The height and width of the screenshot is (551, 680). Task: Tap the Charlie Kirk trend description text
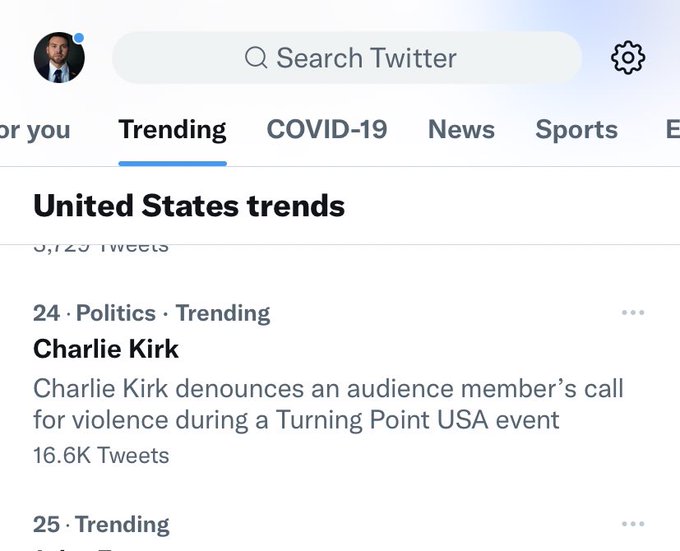328,404
